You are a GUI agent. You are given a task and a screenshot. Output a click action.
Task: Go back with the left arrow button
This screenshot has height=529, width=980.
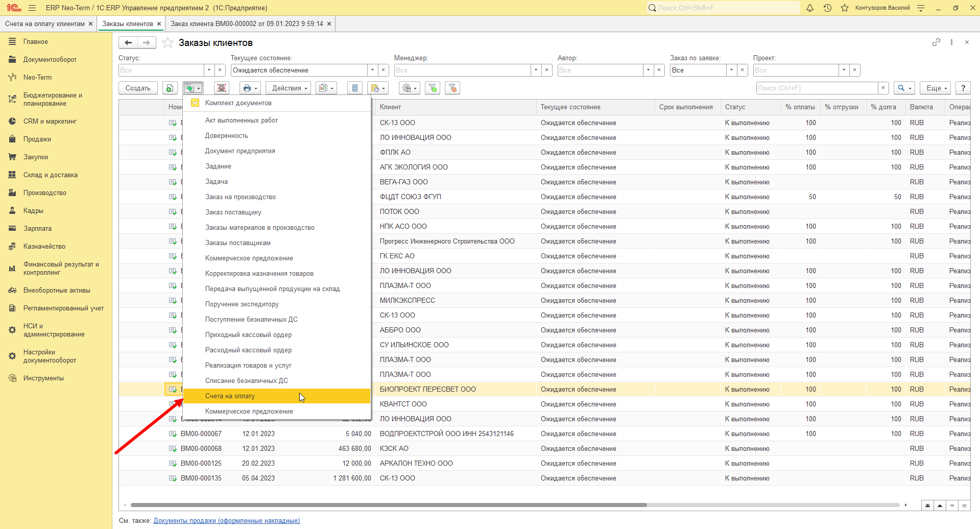coord(128,43)
